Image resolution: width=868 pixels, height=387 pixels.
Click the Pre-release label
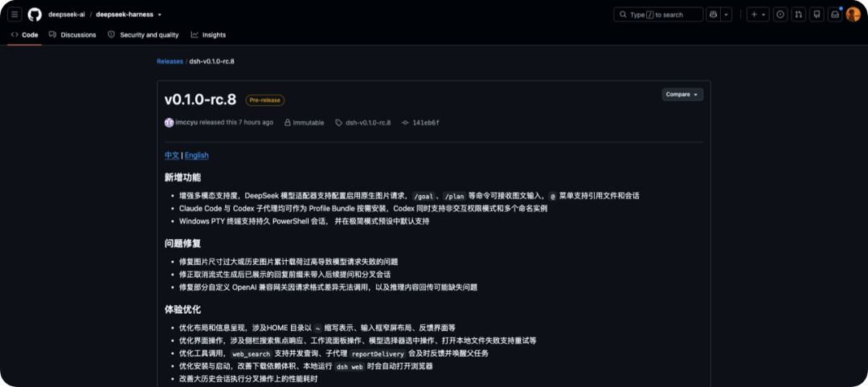[x=265, y=100]
